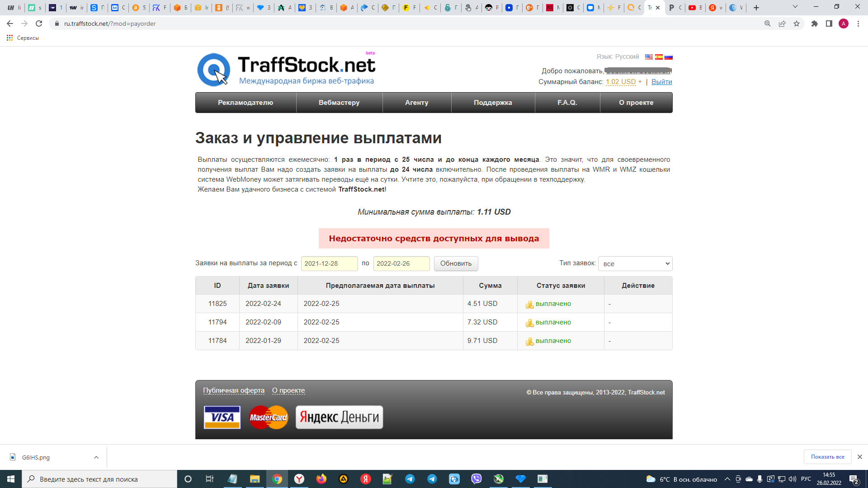Switch site language via the US flag

tap(649, 57)
